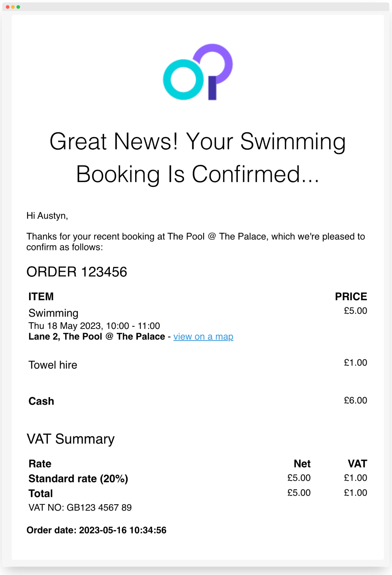The width and height of the screenshot is (392, 575).
Task: Open the 'view on a map' link
Action: 203,337
